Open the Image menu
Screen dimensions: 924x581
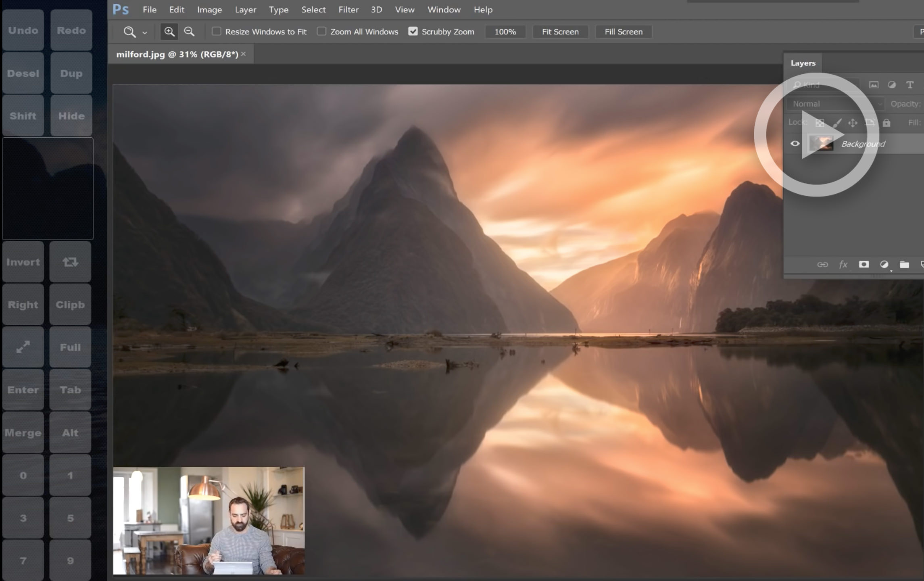coord(209,9)
